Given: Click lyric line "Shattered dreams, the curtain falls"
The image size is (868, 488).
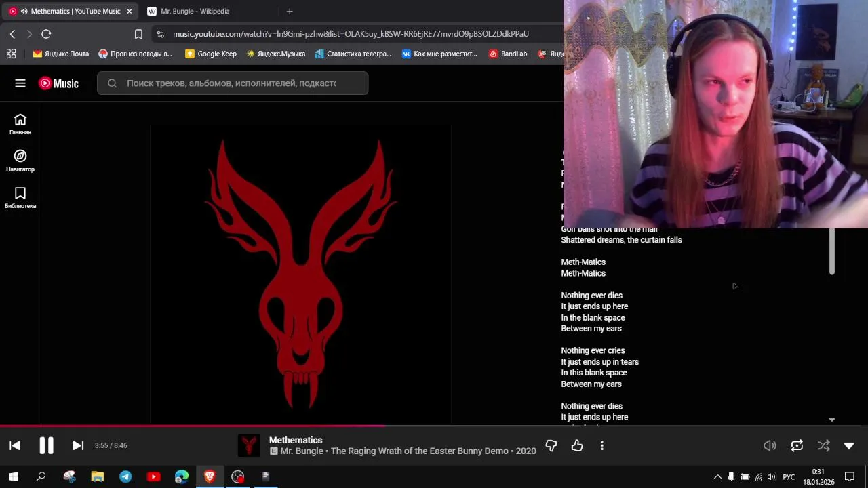Looking at the screenshot, I should click(x=621, y=240).
